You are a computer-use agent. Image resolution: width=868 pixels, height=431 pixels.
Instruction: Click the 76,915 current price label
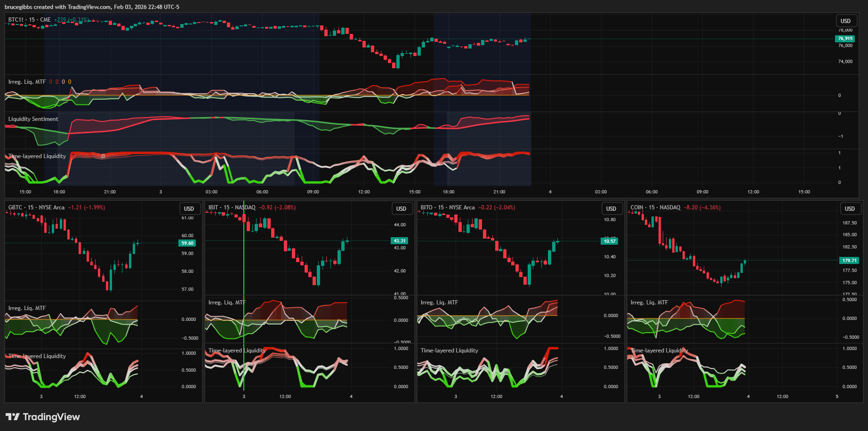[x=845, y=39]
